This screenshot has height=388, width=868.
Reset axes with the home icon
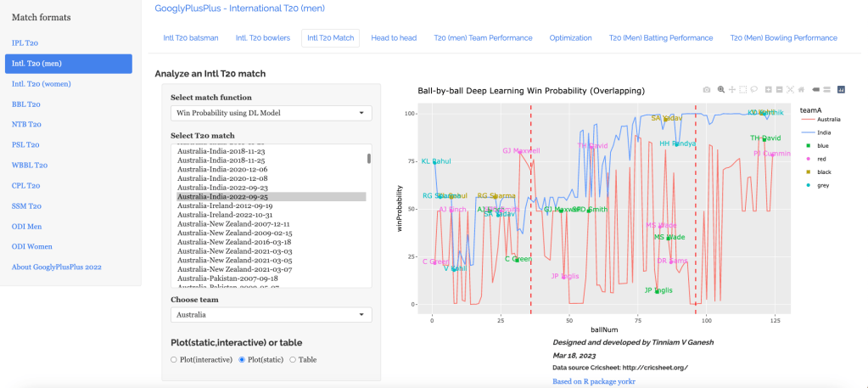pyautogui.click(x=802, y=89)
